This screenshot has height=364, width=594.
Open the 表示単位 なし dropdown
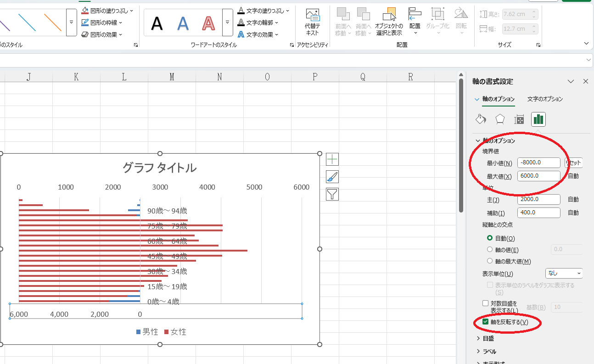(x=564, y=273)
